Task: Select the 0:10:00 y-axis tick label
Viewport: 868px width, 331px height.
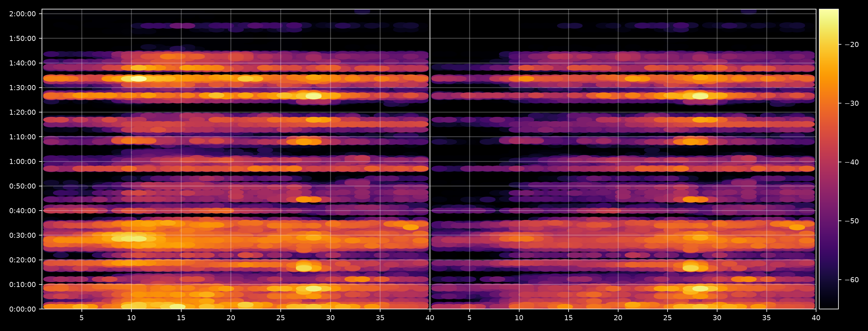Action: 23,284
